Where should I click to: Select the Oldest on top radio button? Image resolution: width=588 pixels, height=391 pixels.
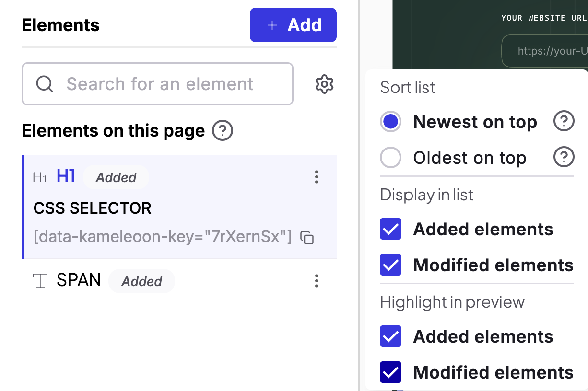pos(391,158)
